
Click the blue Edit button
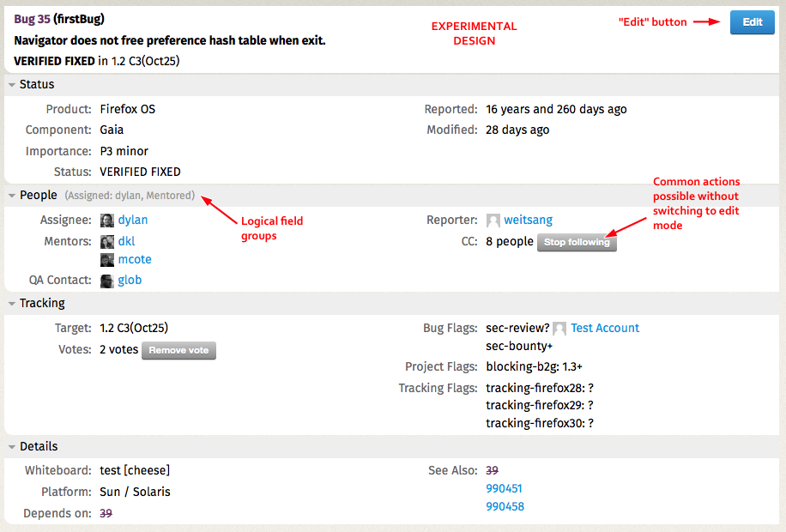click(x=752, y=22)
